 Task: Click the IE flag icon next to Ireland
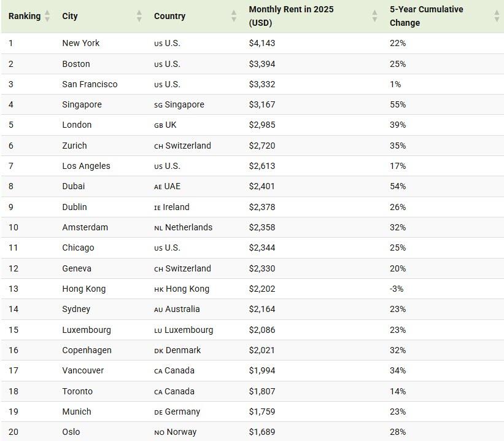(158, 207)
